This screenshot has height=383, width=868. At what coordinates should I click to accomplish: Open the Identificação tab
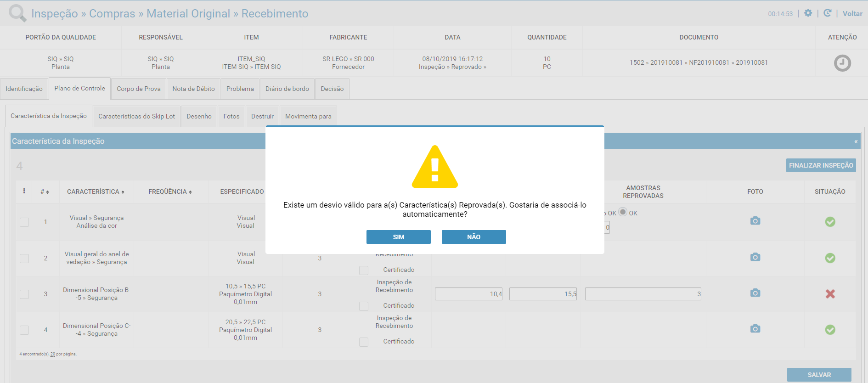[x=24, y=89]
